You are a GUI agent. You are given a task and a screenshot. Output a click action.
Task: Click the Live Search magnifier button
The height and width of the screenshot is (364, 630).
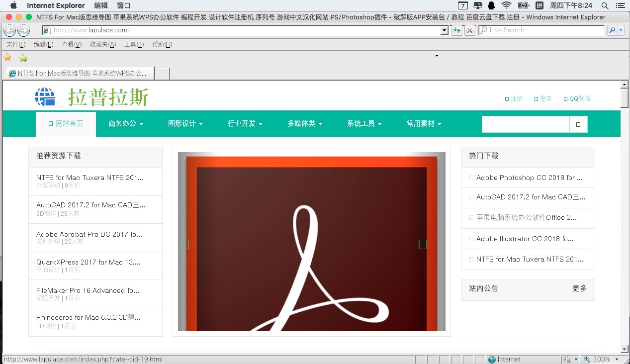612,30
